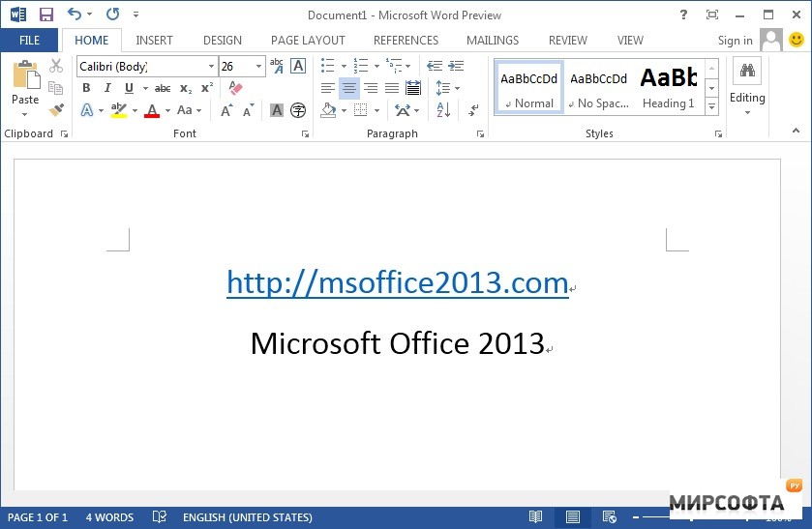Toggle Character Shading on text
812x529 pixels.
277,110
